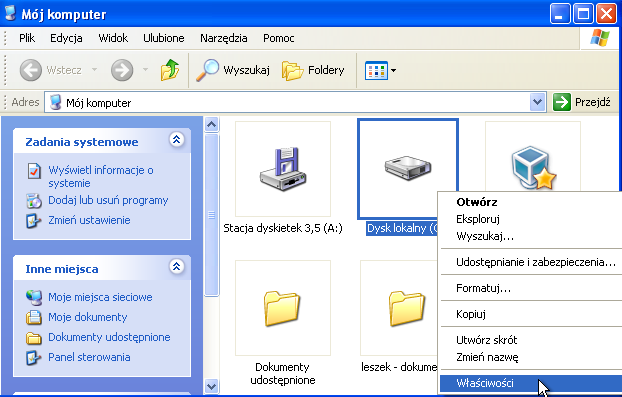Select Dokumenty udostępnione folder thumbnail

[282, 308]
